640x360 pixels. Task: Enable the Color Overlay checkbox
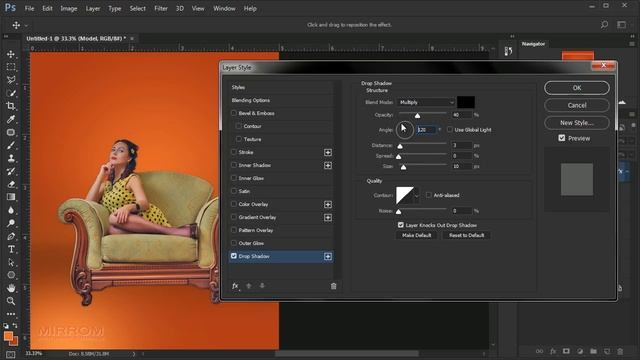pos(234,204)
